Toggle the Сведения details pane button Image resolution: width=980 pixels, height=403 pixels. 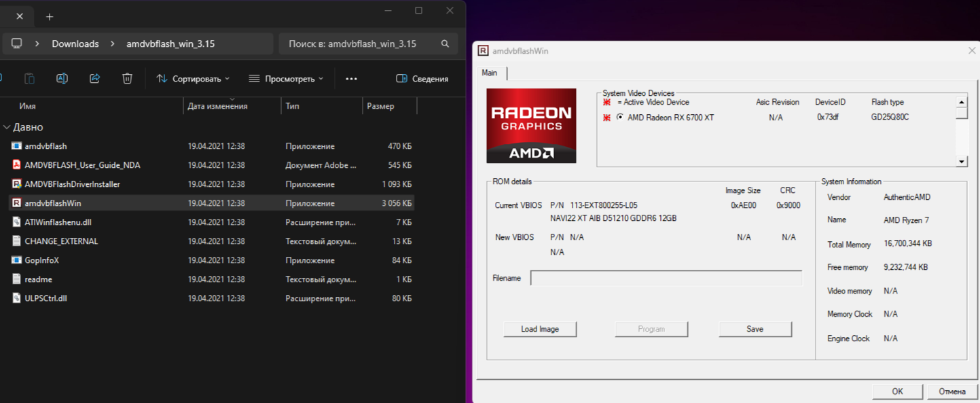[422, 79]
